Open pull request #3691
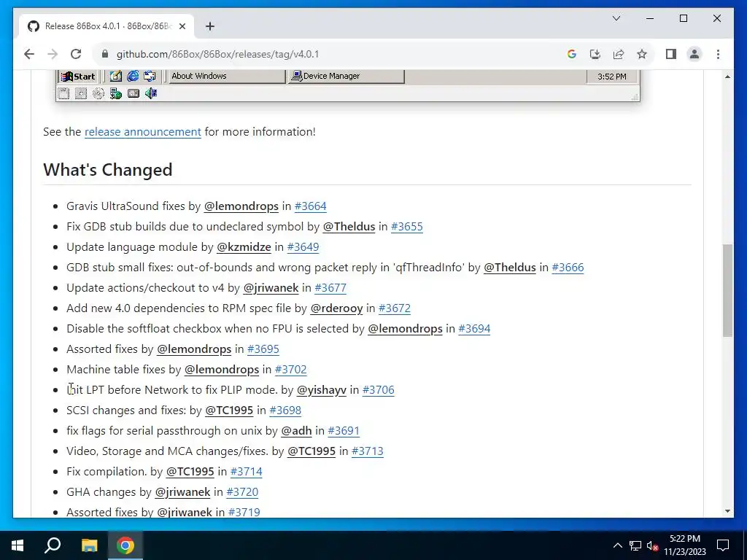747x560 pixels. pos(344,431)
